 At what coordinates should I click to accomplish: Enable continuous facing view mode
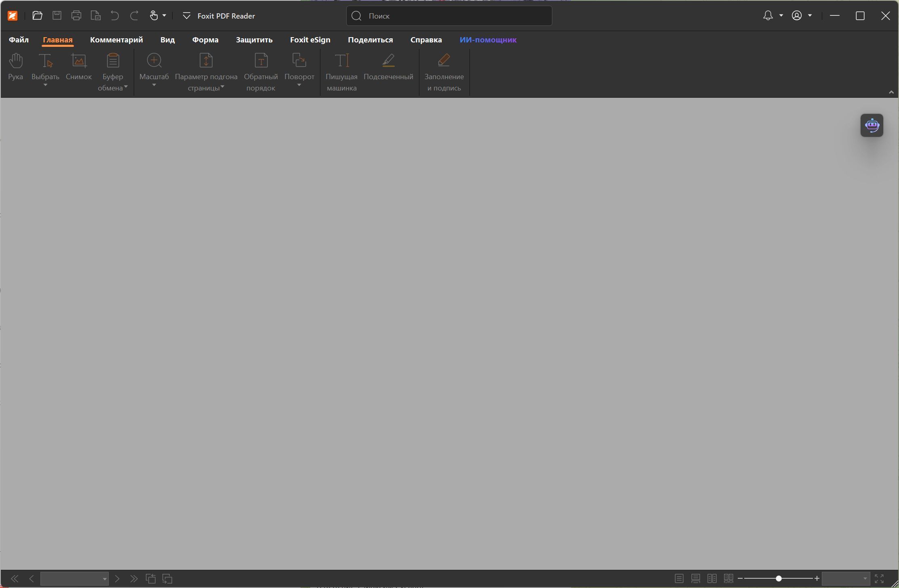728,579
